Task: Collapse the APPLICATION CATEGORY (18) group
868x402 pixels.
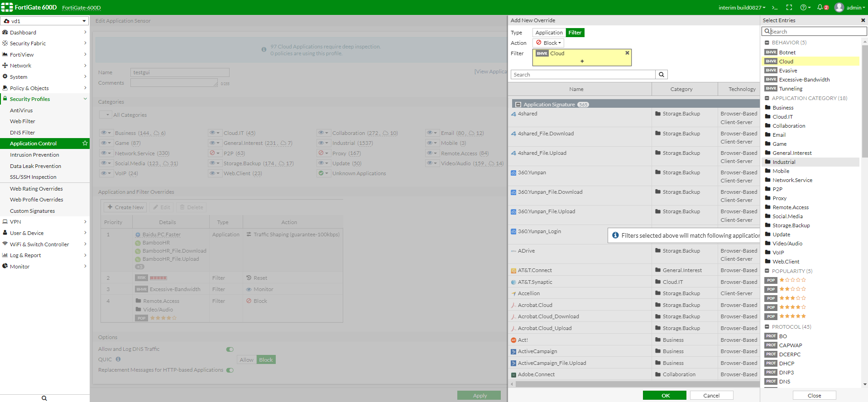Action: click(x=767, y=98)
